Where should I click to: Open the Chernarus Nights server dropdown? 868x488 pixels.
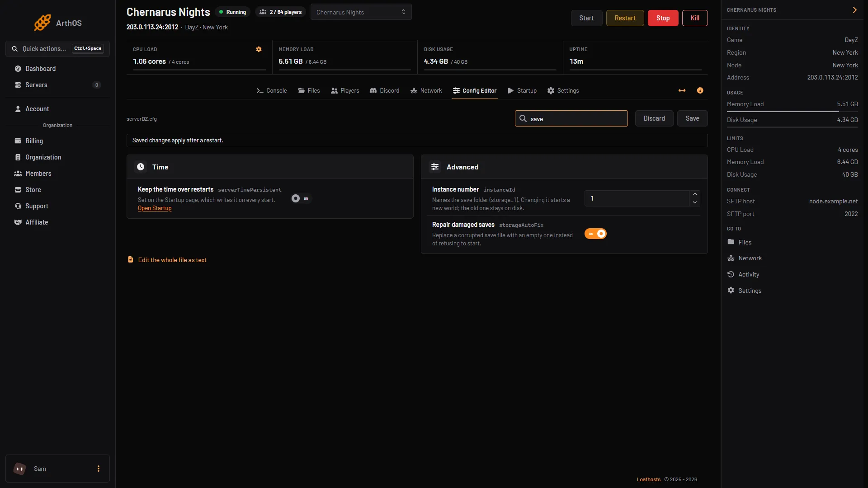click(x=361, y=12)
